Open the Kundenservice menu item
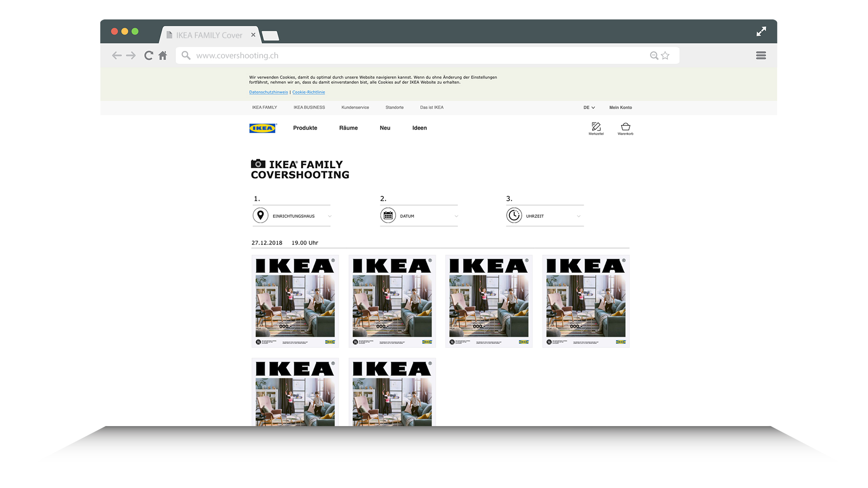 (x=355, y=108)
